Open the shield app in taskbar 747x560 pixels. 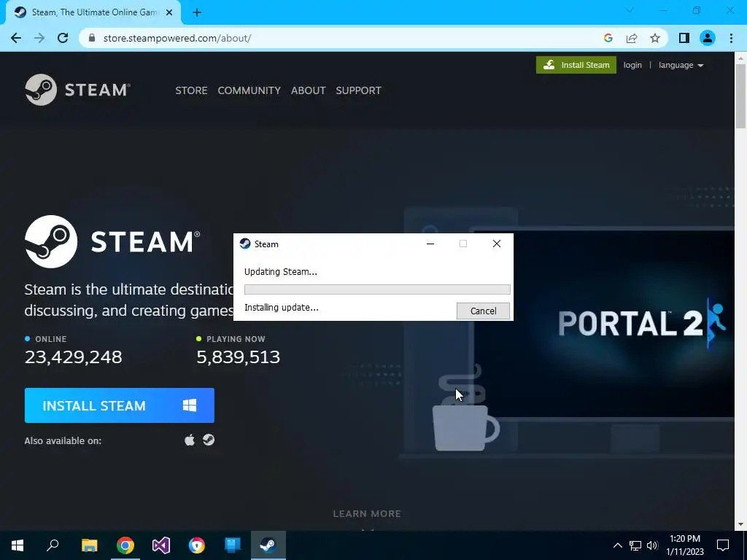(197, 545)
